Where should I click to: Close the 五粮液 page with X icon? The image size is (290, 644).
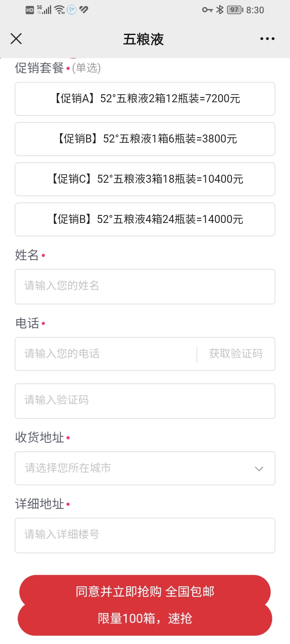tap(16, 39)
